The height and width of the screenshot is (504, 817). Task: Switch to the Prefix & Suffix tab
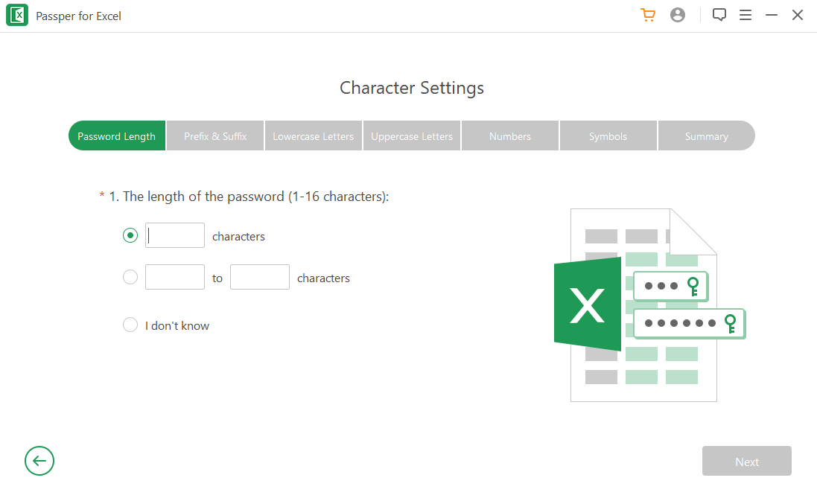215,136
